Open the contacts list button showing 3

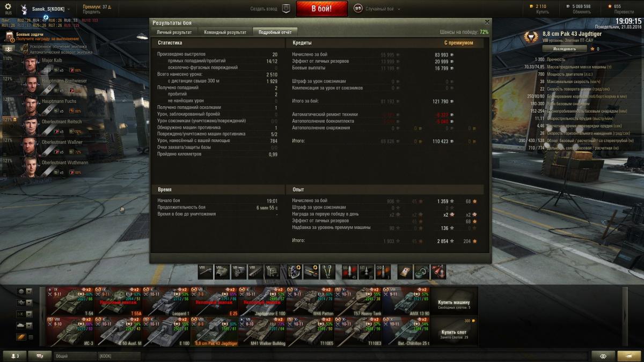tap(14, 356)
